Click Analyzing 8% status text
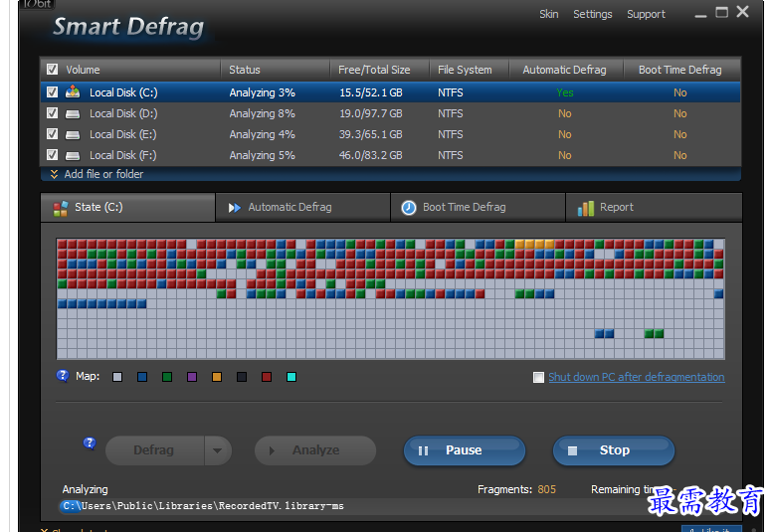771x532 pixels. 262,113
